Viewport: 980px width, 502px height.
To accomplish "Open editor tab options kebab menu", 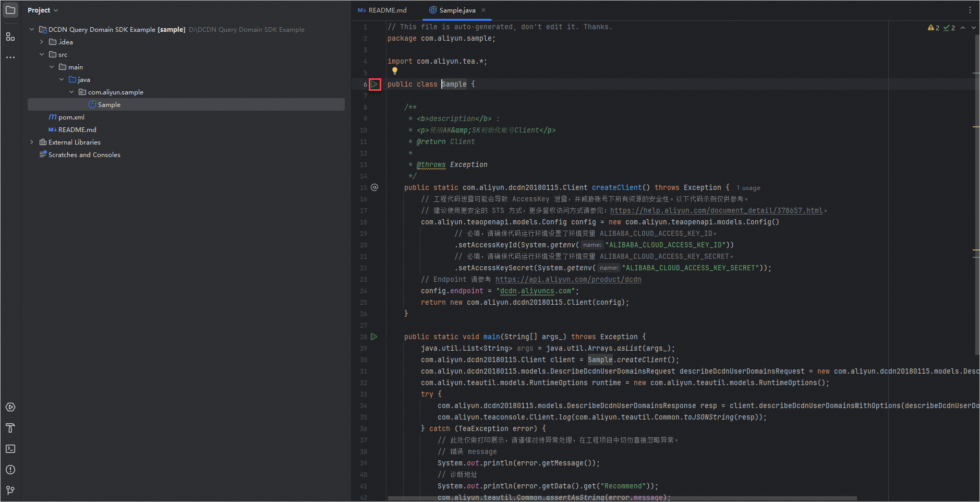I will coord(970,10).
